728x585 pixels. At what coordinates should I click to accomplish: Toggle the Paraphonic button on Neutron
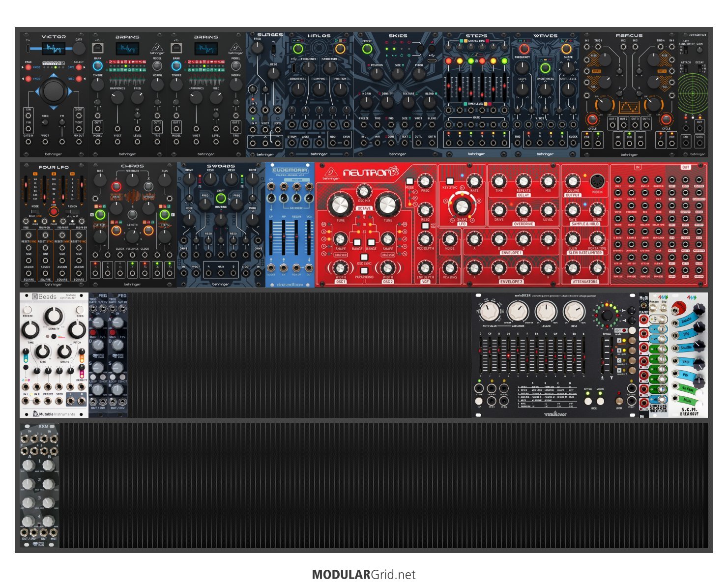click(x=364, y=270)
